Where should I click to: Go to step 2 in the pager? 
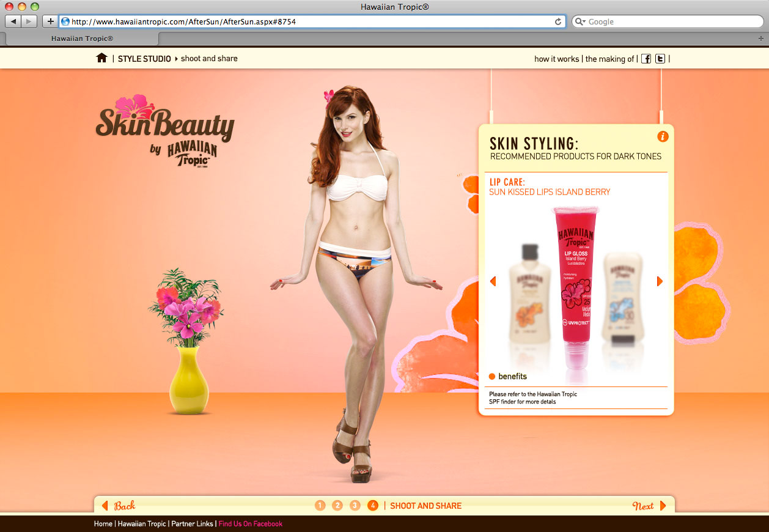coord(337,505)
